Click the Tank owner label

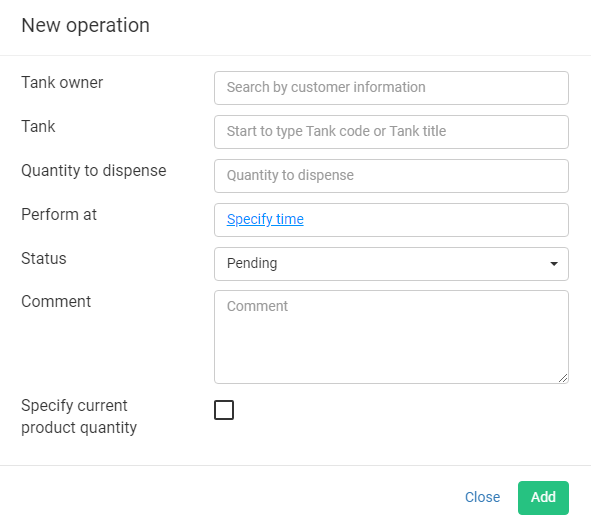pos(62,83)
